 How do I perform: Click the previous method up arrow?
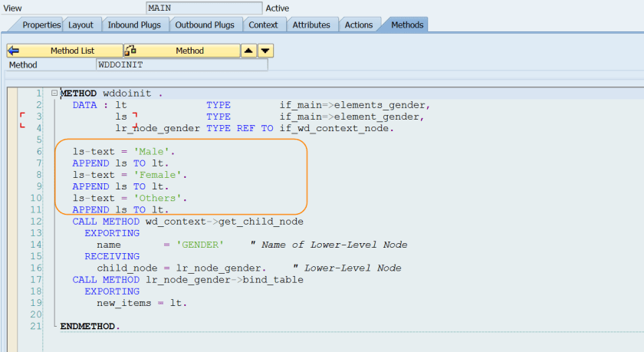(x=248, y=51)
